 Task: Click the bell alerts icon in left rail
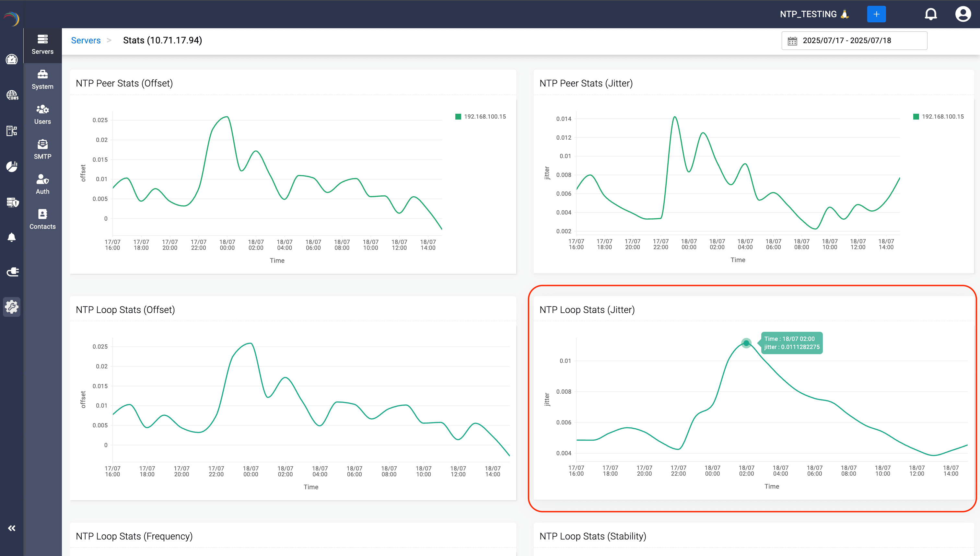pyautogui.click(x=11, y=237)
